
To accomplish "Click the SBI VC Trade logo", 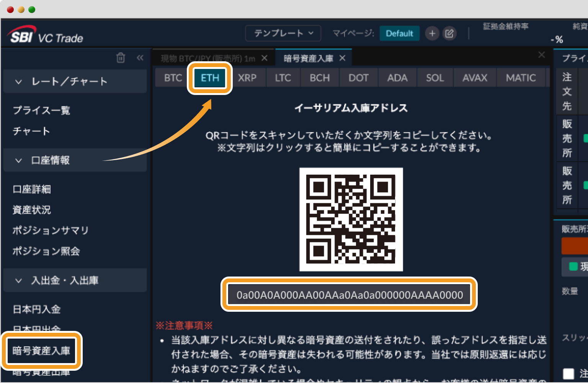I will point(45,34).
